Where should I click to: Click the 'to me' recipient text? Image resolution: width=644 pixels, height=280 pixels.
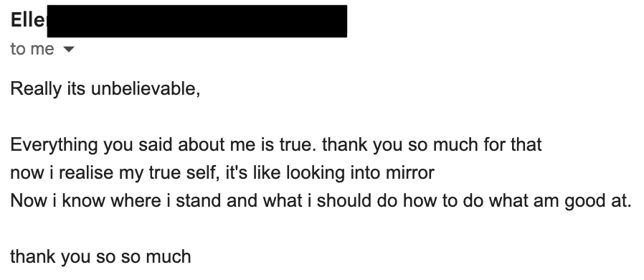[32, 49]
